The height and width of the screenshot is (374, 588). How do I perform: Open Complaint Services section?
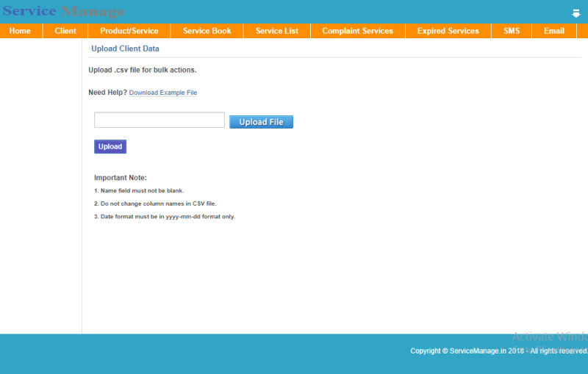357,31
